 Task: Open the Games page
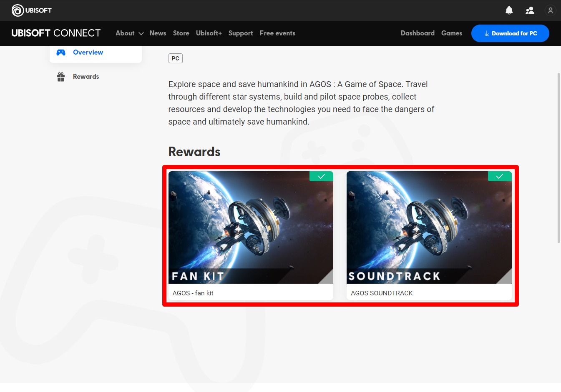pos(452,33)
